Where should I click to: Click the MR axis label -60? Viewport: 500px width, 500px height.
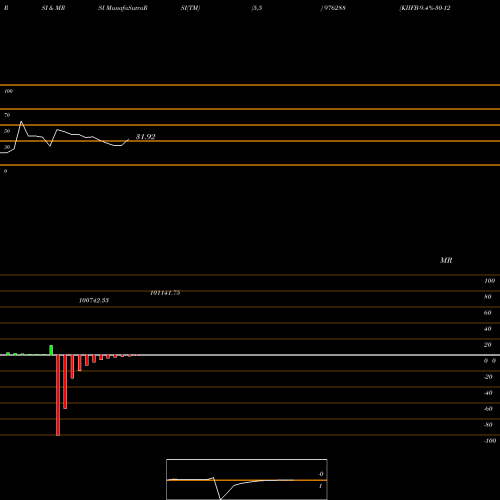coord(488,409)
